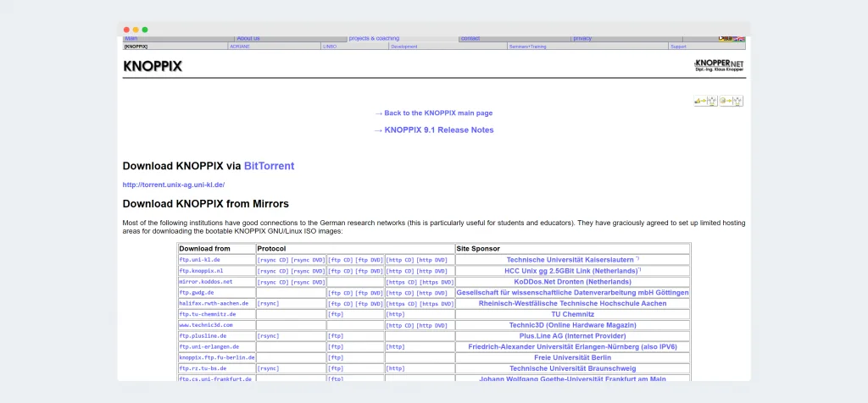
Task: Open Plus.Line AG sponsor link
Action: [572, 336]
